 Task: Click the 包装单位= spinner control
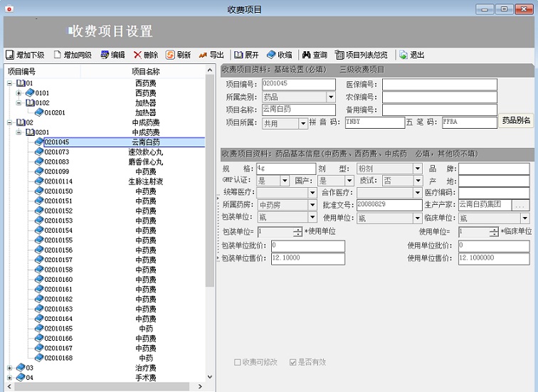pyautogui.click(x=297, y=232)
